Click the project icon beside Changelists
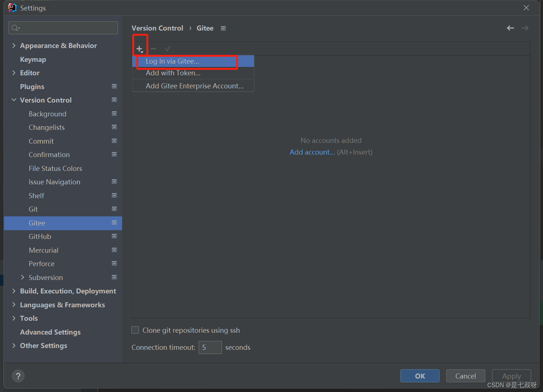543x392 pixels. coord(114,127)
